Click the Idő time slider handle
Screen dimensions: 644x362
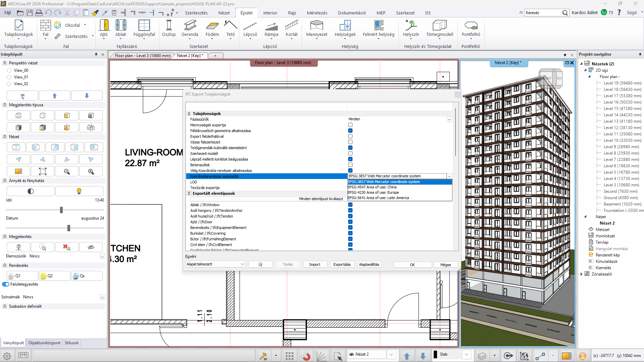(x=61, y=210)
